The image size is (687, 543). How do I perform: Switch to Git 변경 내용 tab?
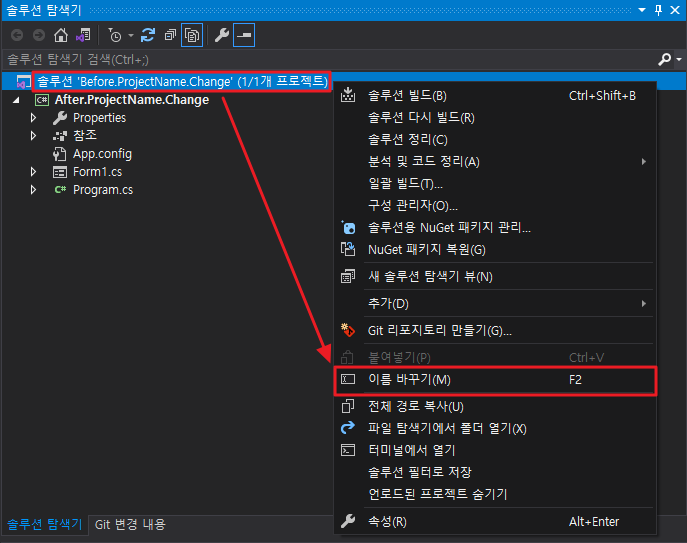point(130,524)
